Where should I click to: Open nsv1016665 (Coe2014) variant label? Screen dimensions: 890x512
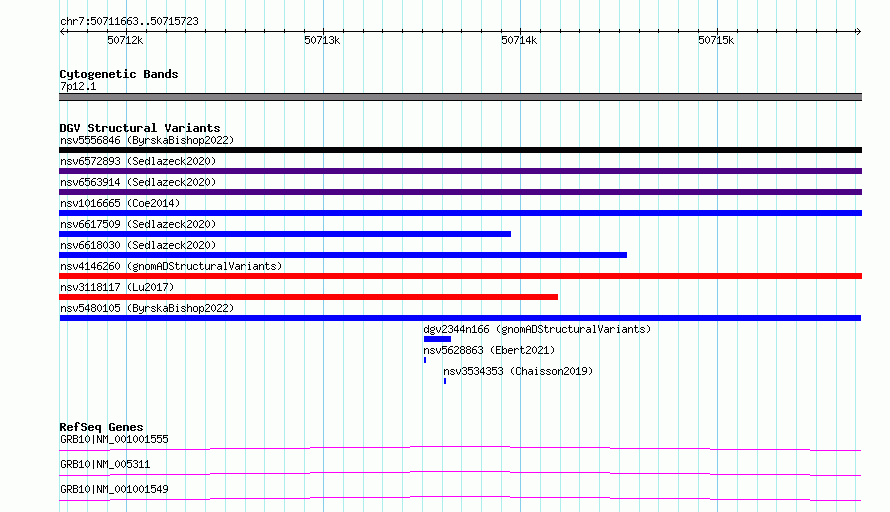[120, 203]
